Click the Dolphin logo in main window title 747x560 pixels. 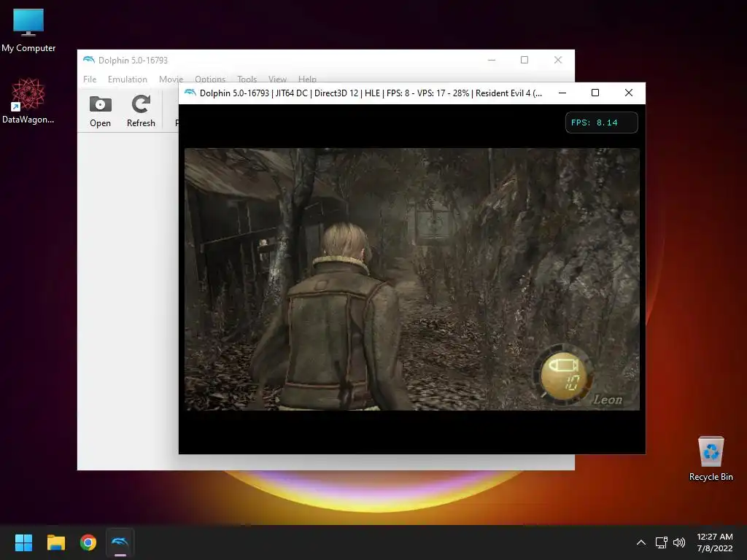coord(88,60)
